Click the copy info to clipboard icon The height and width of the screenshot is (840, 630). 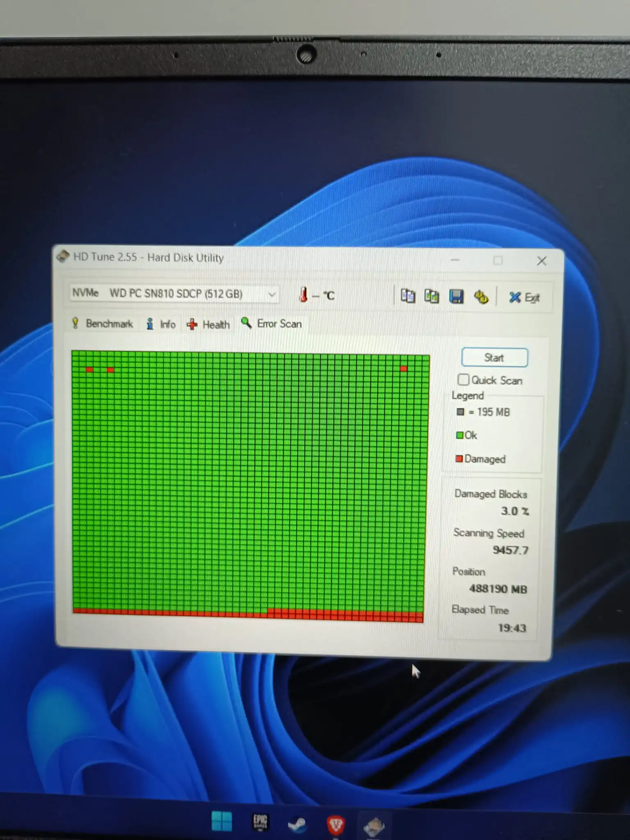pyautogui.click(x=408, y=296)
